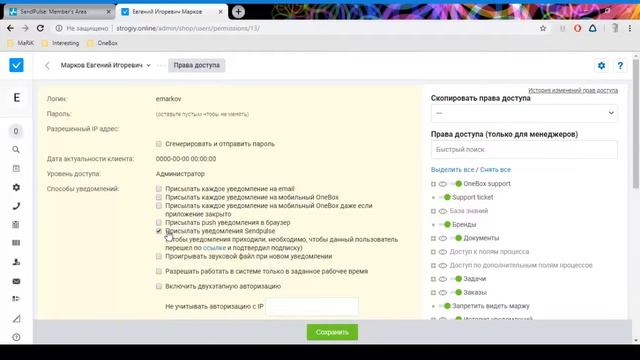The image size is (640, 360).
Task: Open 'MaRK' bookmarks folder
Action: pos(21,43)
